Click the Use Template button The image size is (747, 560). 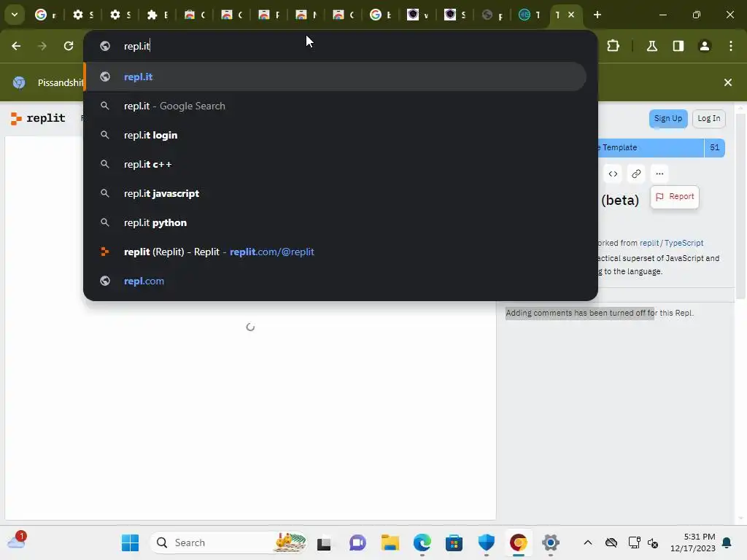(x=651, y=147)
